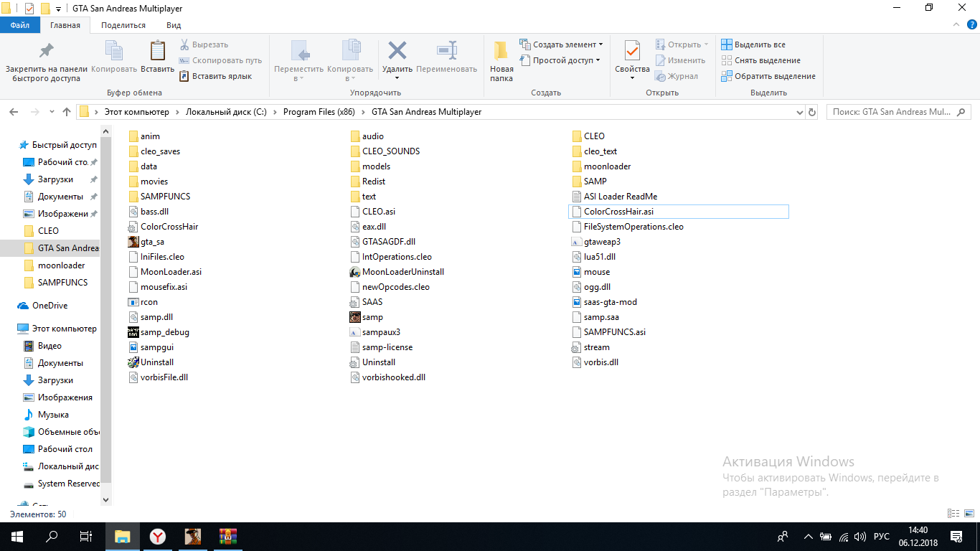Select samp application with game icon

[x=367, y=317]
